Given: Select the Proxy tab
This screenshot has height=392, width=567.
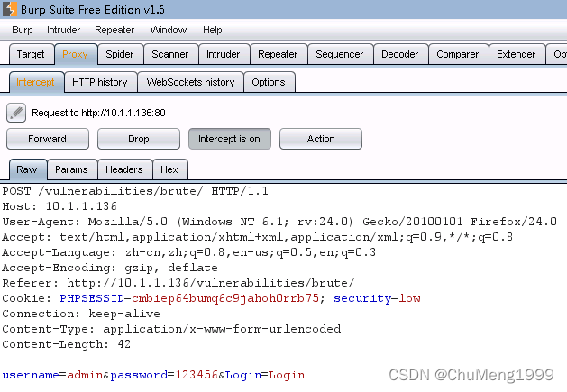Looking at the screenshot, I should (75, 54).
